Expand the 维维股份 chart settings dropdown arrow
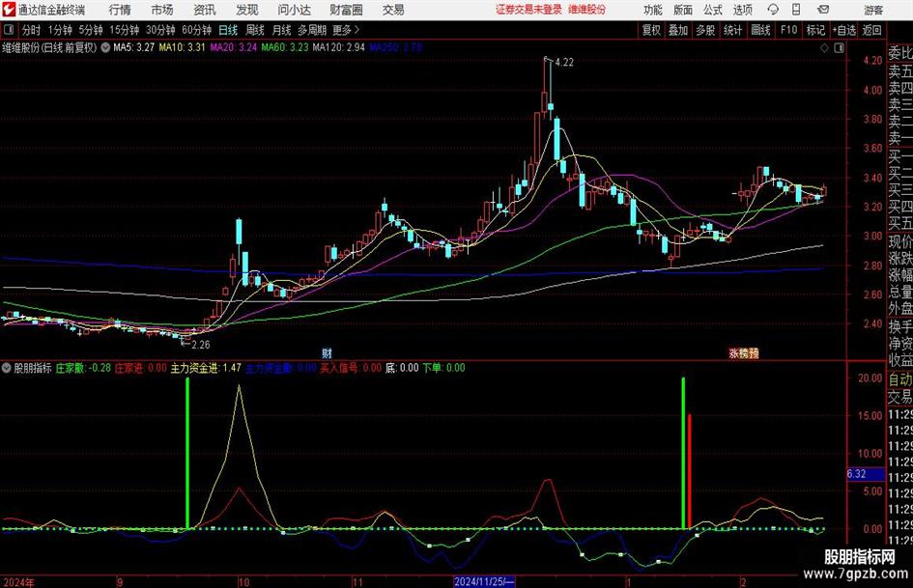 [x=105, y=47]
